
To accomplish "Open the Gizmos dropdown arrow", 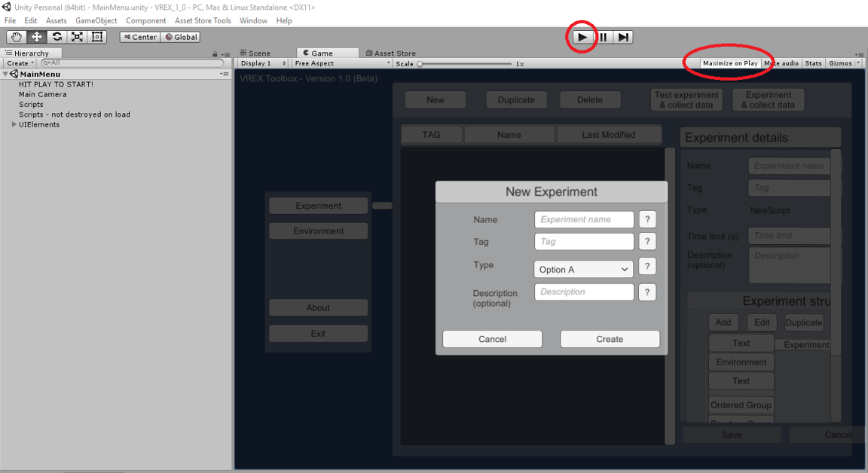I will pos(858,63).
